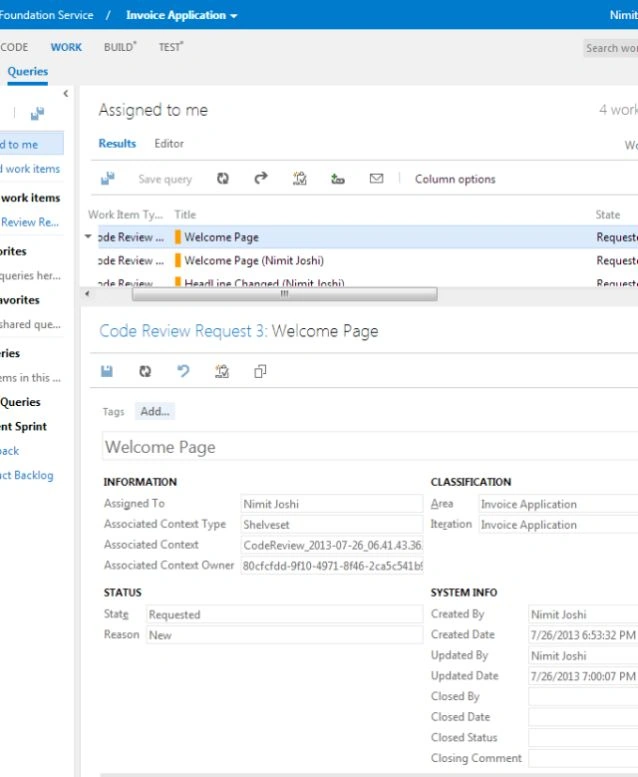
Task: Switch to the Editor tab
Action: click(x=169, y=144)
